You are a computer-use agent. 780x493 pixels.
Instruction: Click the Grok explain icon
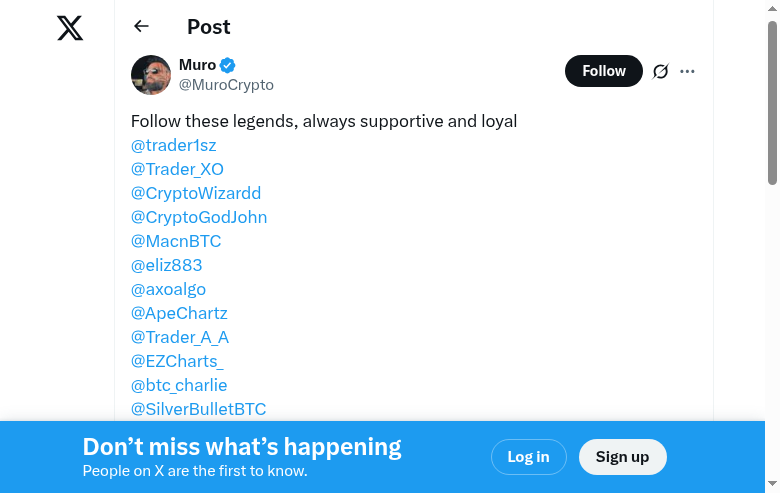pos(660,71)
